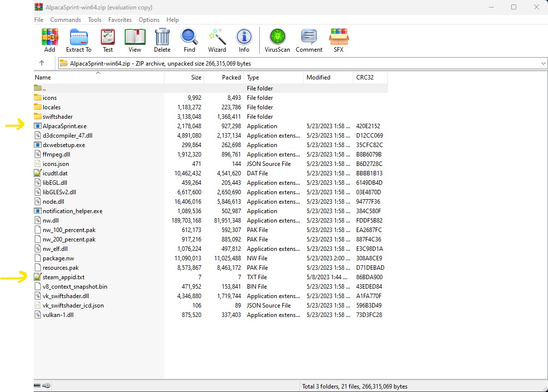
Task: Open the Options menu
Action: pos(149,19)
